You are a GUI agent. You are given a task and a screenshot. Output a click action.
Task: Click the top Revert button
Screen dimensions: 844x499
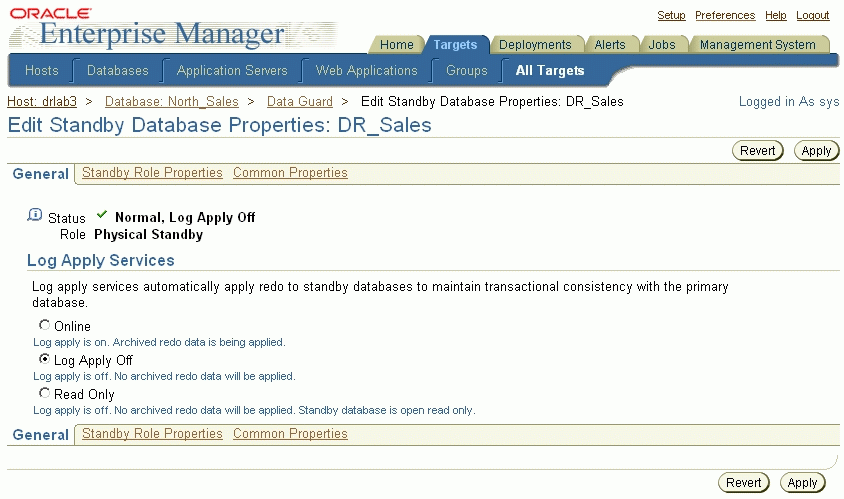point(757,151)
